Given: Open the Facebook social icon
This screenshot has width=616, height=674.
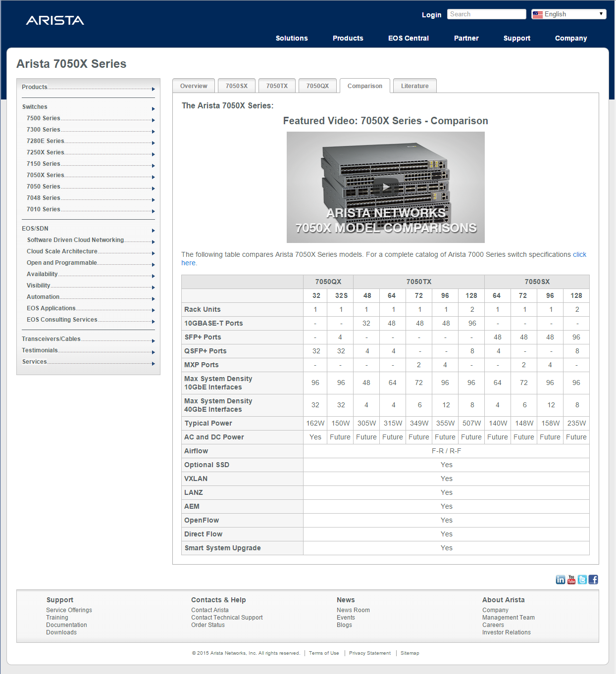Looking at the screenshot, I should tap(593, 579).
